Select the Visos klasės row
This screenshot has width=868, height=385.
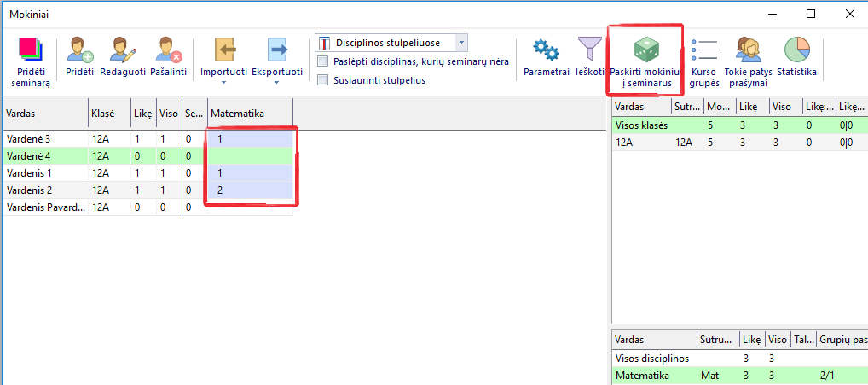(x=641, y=125)
